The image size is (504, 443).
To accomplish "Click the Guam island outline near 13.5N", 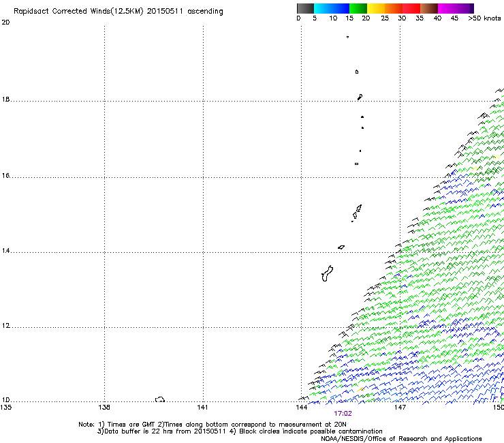I will click(327, 274).
